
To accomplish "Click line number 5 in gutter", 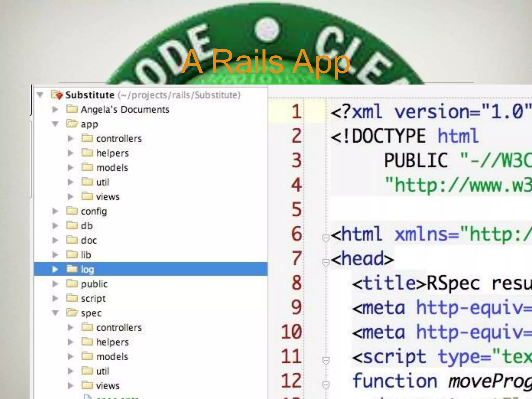I will click(296, 209).
